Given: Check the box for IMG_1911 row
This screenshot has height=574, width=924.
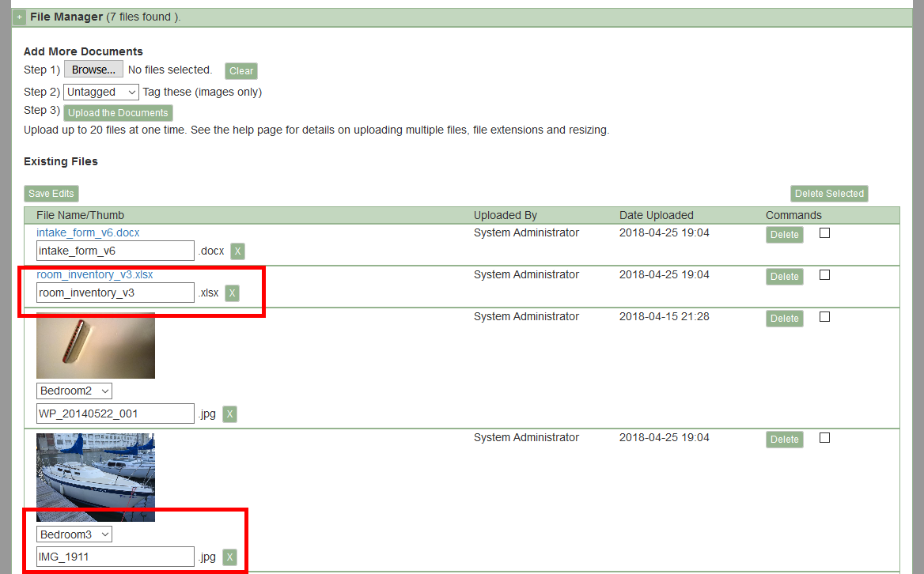Looking at the screenshot, I should pyautogui.click(x=825, y=438).
